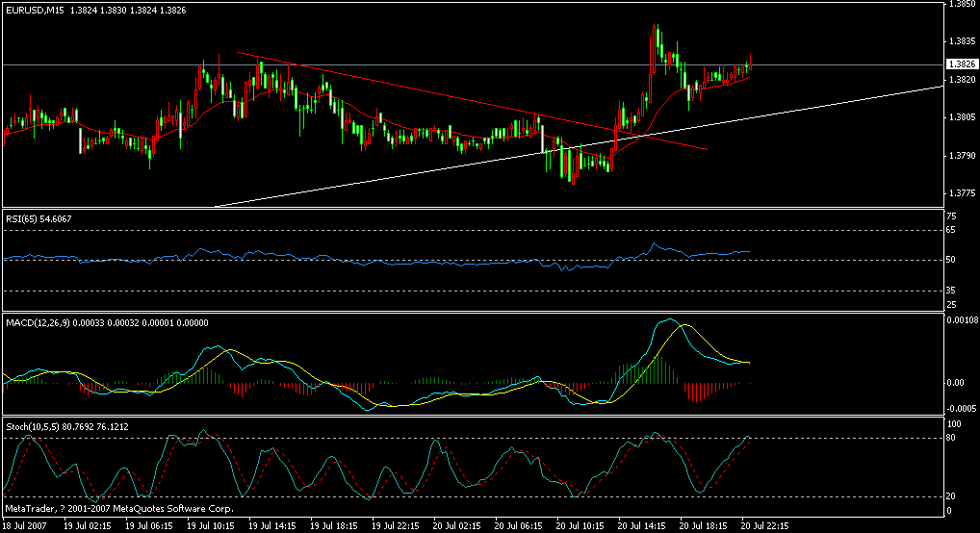
Task: Click the 19 Jul 02:15 time label
Action: pyautogui.click(x=88, y=526)
